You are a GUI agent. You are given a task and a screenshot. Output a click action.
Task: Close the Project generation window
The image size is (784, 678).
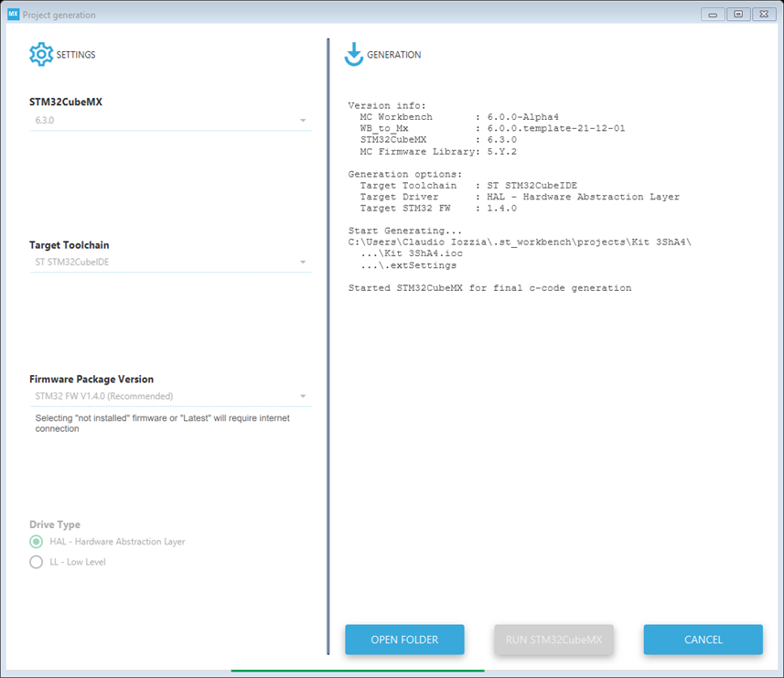(764, 15)
